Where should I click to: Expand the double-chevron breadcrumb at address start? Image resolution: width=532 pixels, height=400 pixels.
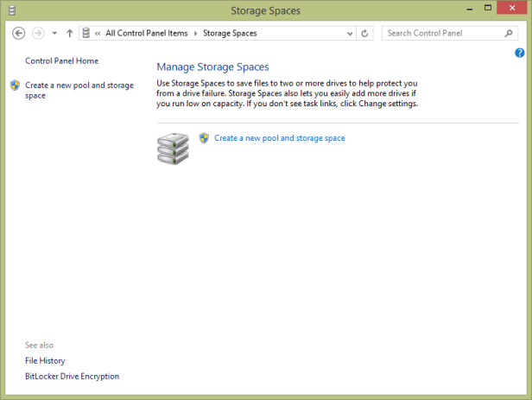coord(98,34)
